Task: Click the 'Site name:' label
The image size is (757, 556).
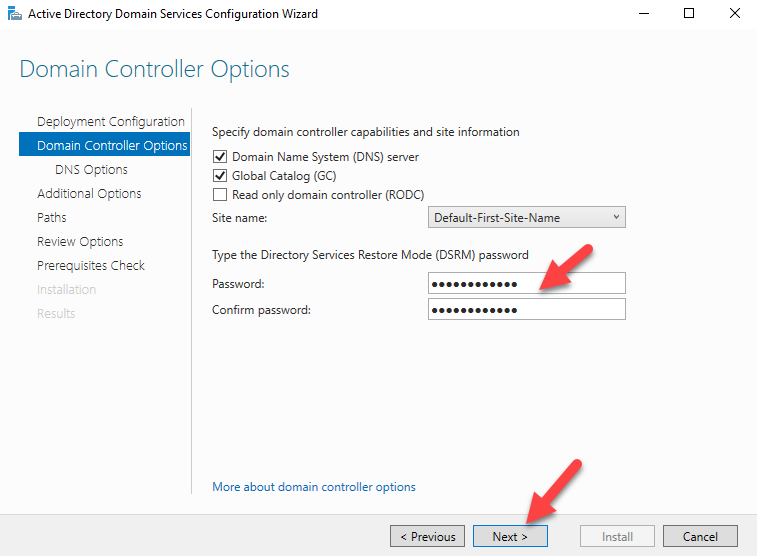Action: [239, 218]
